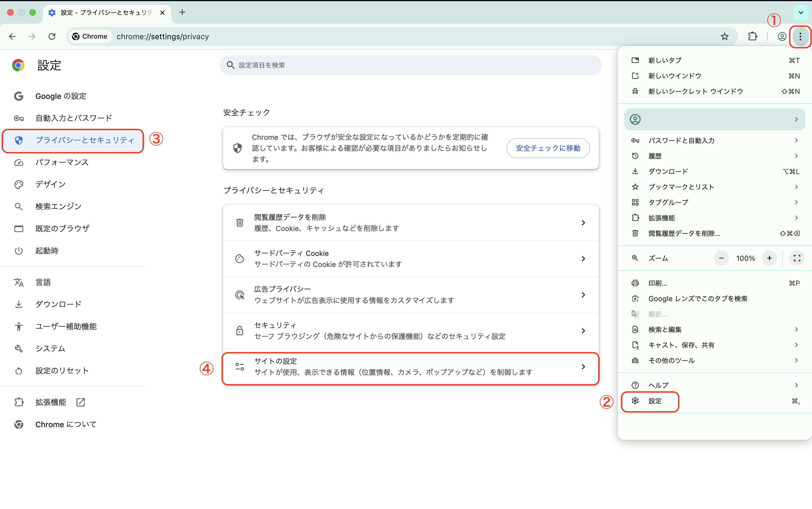Choose ダウンロード in Chrome menu
Image resolution: width=812 pixels, height=509 pixels.
[715, 171]
